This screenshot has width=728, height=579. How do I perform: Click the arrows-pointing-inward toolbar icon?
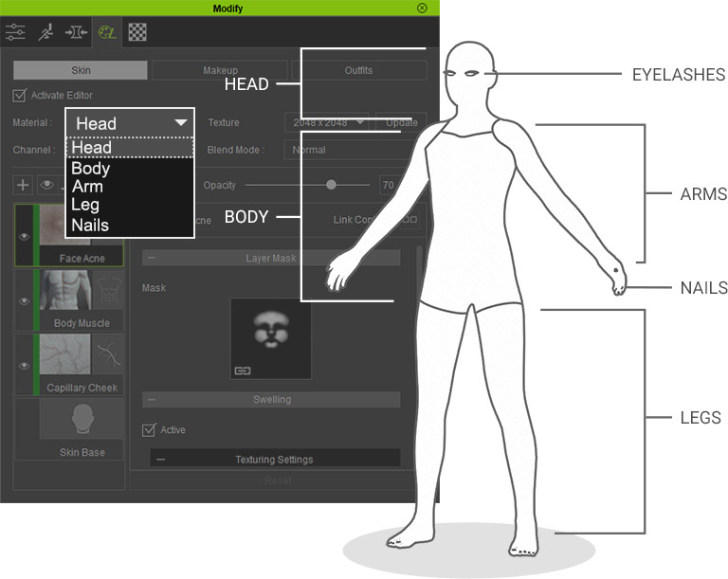75,32
